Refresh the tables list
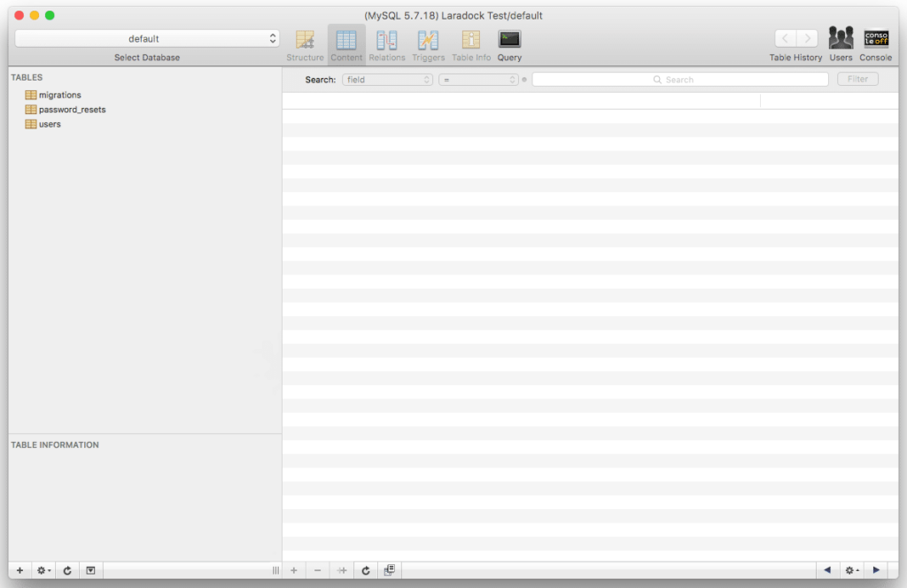907x588 pixels. pos(67,570)
